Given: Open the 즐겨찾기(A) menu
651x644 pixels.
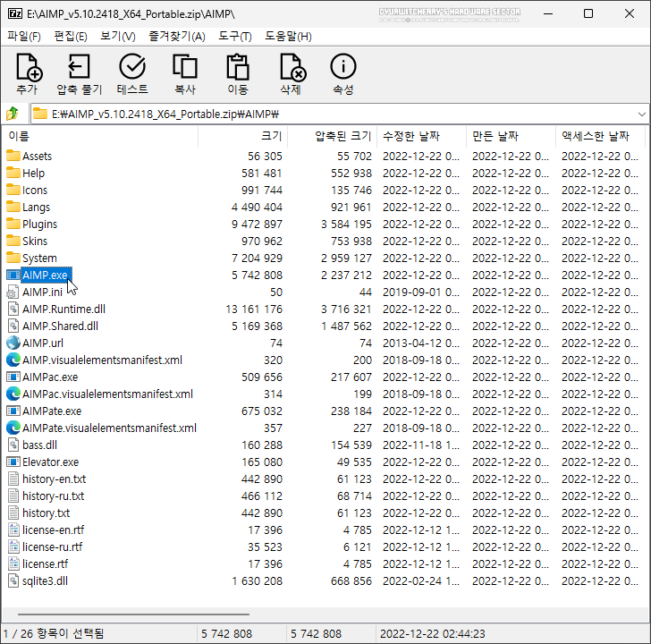Looking at the screenshot, I should coord(177,37).
